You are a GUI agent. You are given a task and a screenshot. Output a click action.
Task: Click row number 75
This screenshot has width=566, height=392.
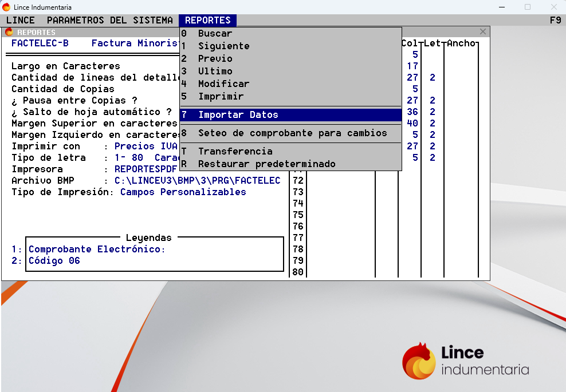coord(298,215)
